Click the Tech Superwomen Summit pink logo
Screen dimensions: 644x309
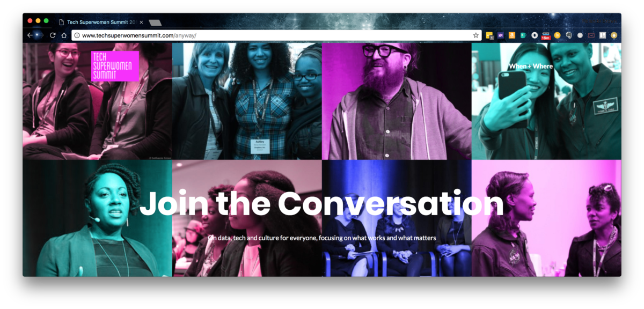point(115,66)
